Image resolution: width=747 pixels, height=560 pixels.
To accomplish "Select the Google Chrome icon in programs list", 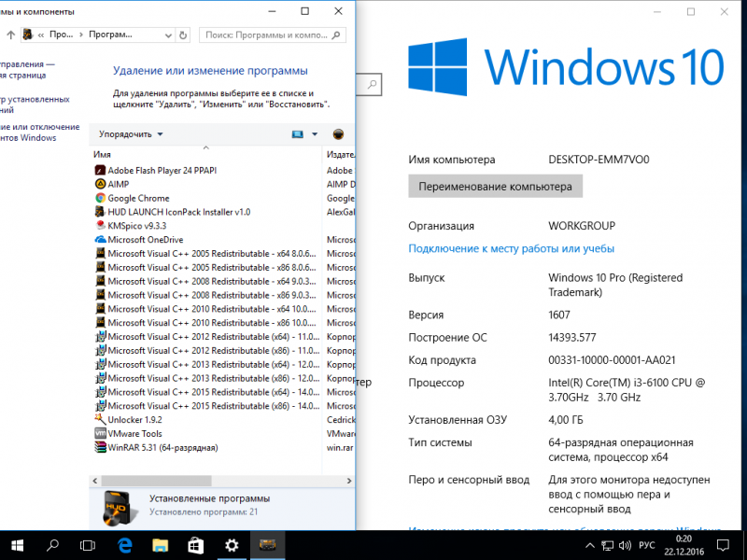I will (x=100, y=198).
